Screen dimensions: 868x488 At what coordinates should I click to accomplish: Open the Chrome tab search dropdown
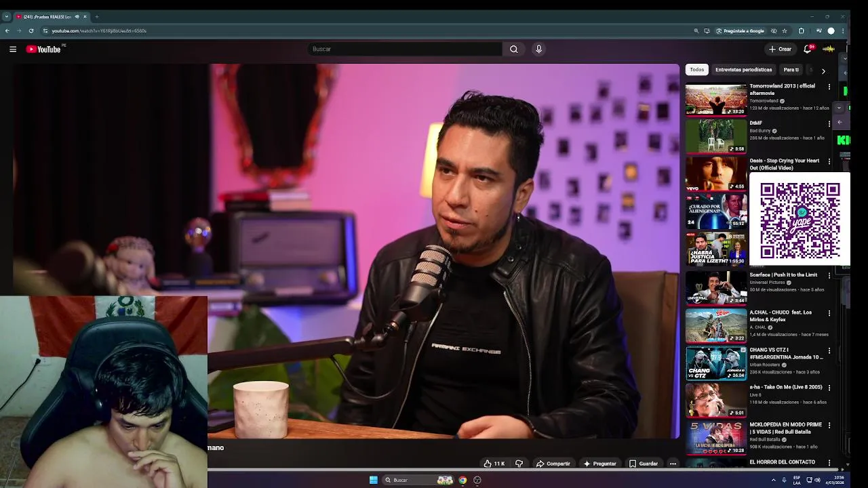pyautogui.click(x=7, y=16)
